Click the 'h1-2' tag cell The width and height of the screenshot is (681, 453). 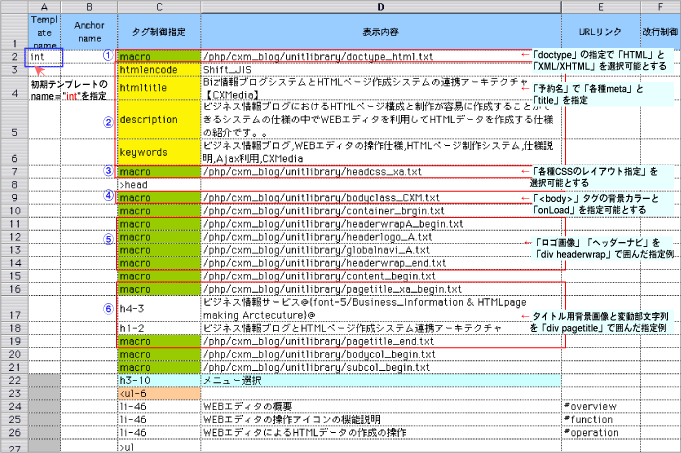pyautogui.click(x=159, y=328)
